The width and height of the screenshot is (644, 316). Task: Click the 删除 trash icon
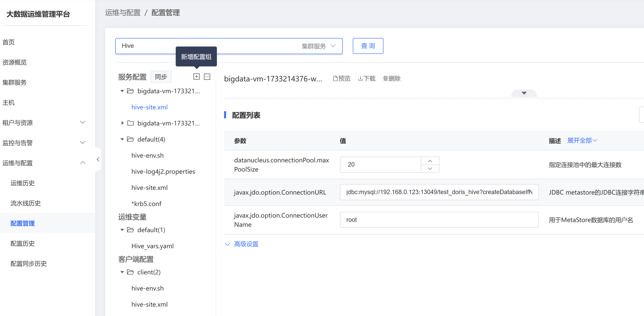pos(385,78)
